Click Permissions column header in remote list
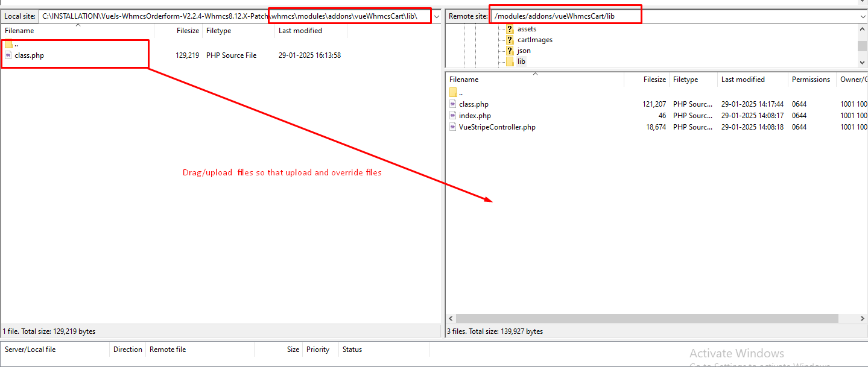Screen dimensions: 868x367 click(x=811, y=80)
